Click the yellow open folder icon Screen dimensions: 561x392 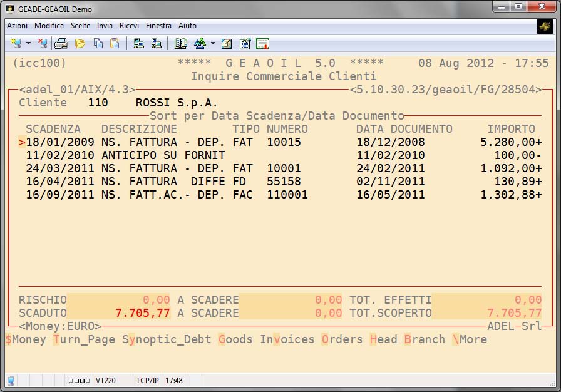tap(80, 44)
